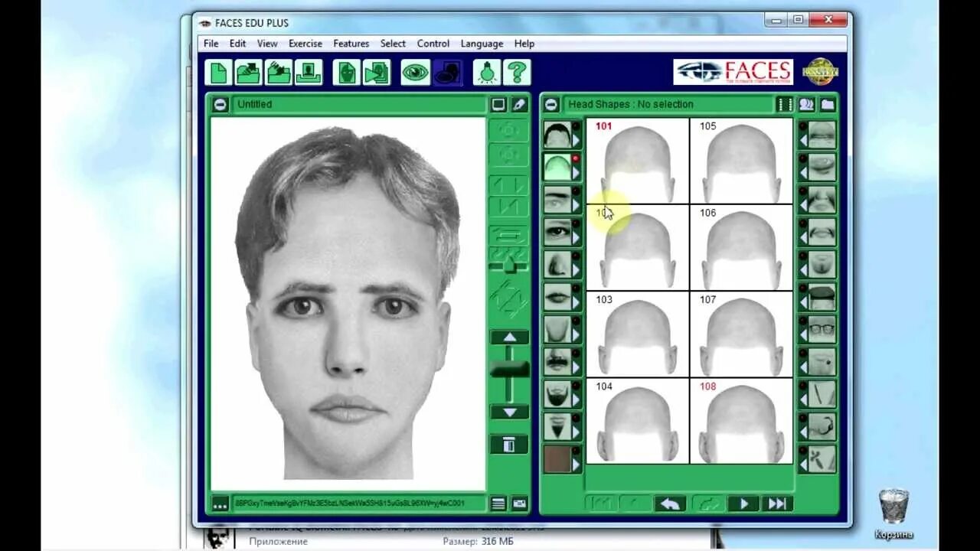Select the eyes feature category icon

[557, 232]
